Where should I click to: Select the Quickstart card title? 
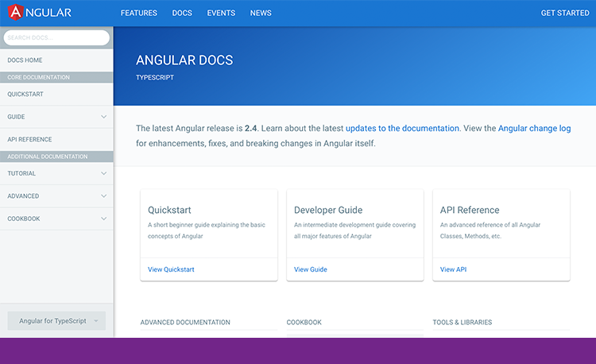(x=169, y=210)
